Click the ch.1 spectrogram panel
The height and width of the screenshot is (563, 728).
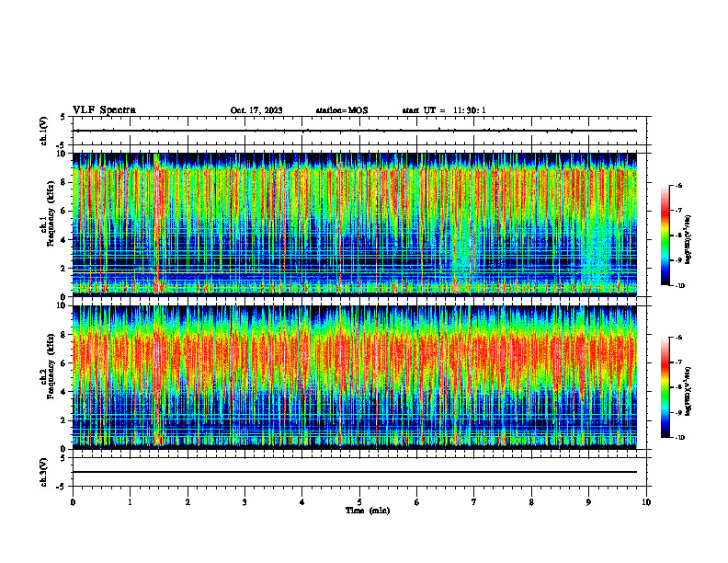coord(355,224)
